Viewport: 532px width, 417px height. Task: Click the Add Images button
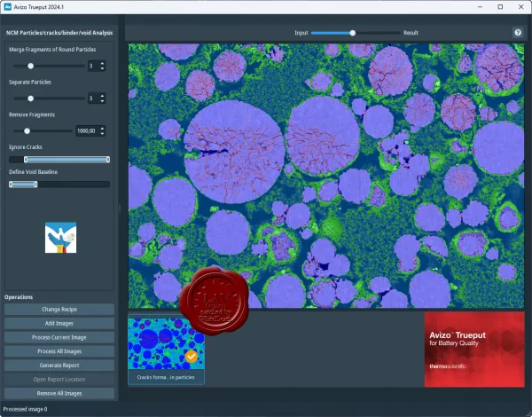tap(59, 323)
